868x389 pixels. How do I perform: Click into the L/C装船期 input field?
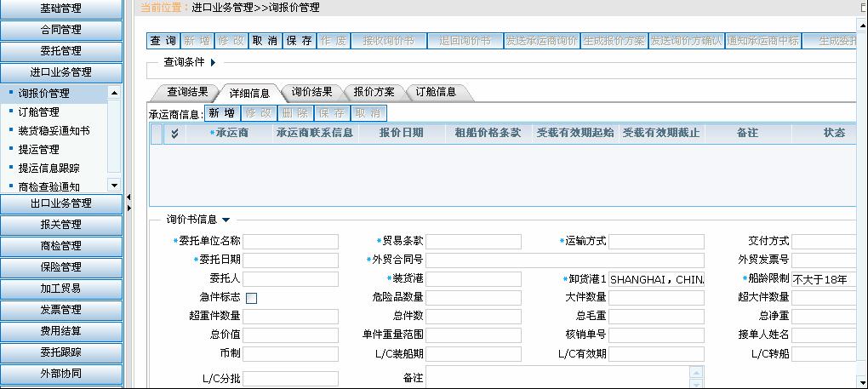(473, 354)
